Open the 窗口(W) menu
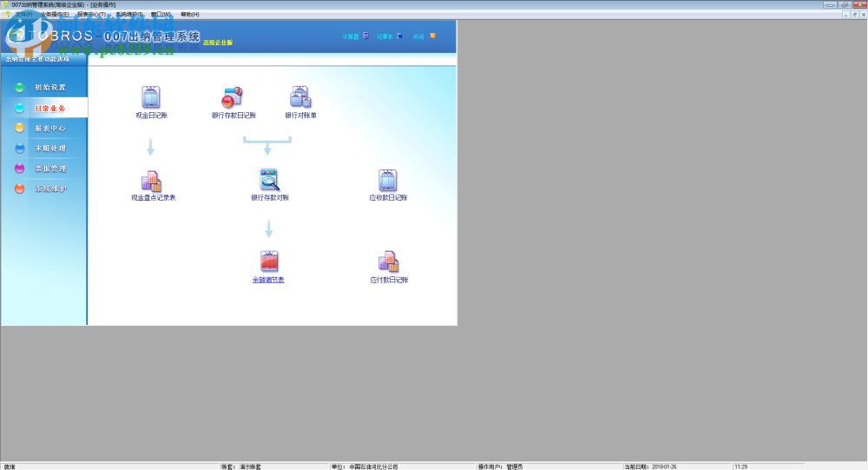This screenshot has height=470, width=868. (x=161, y=15)
